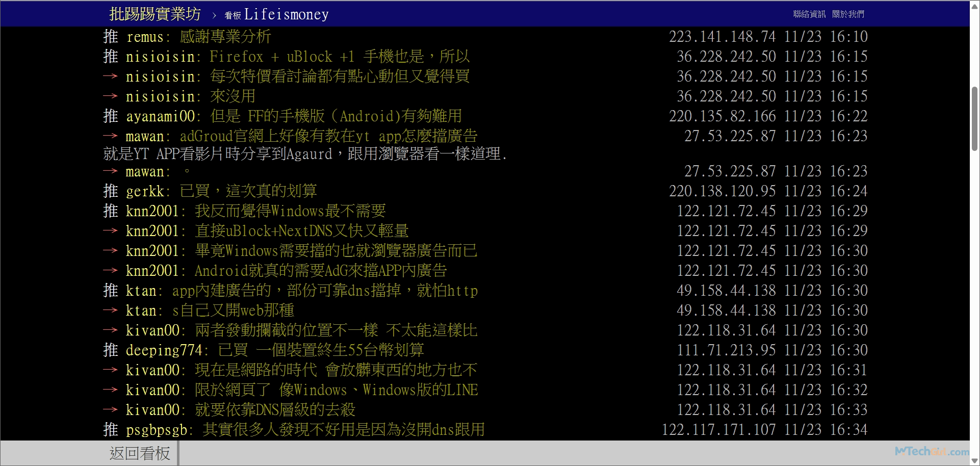Click the arrow before ktan's web comment

(x=110, y=310)
